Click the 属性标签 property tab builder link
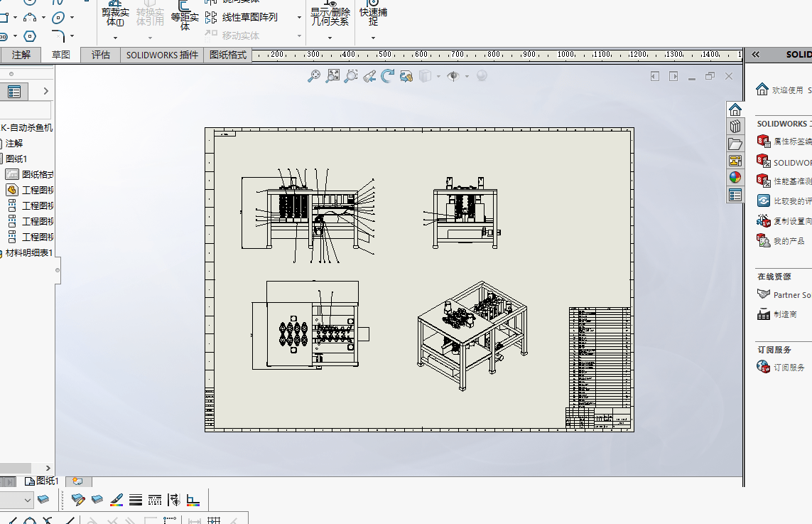The width and height of the screenshot is (812, 524). click(x=784, y=141)
